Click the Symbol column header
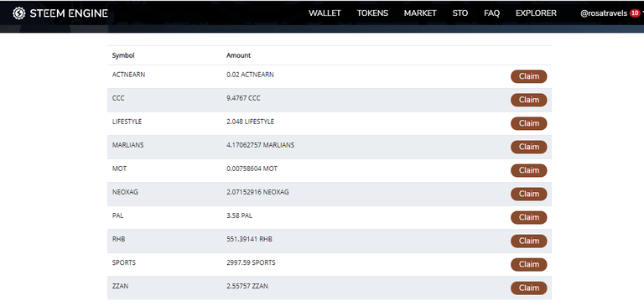Screen dimensions: 644x306 (x=123, y=55)
